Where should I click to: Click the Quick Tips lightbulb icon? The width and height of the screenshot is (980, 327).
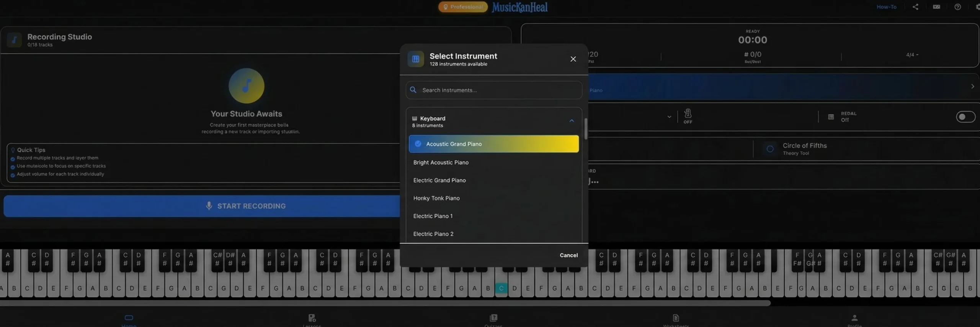click(x=13, y=150)
